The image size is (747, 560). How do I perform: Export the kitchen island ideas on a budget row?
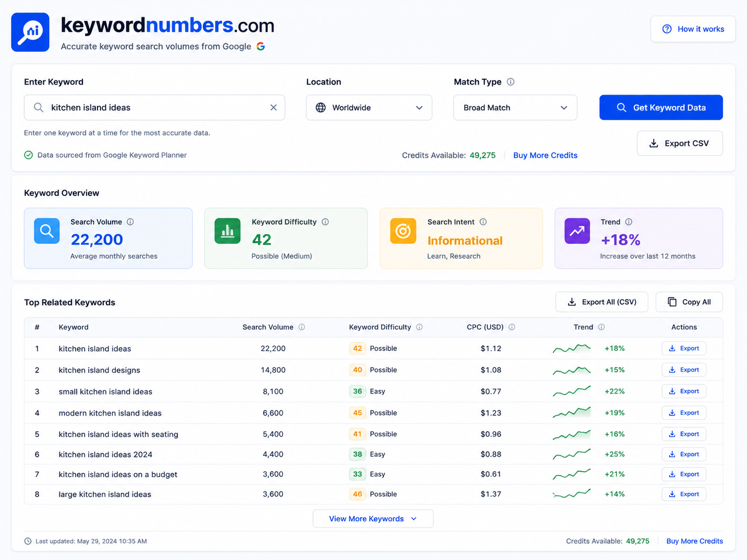684,474
